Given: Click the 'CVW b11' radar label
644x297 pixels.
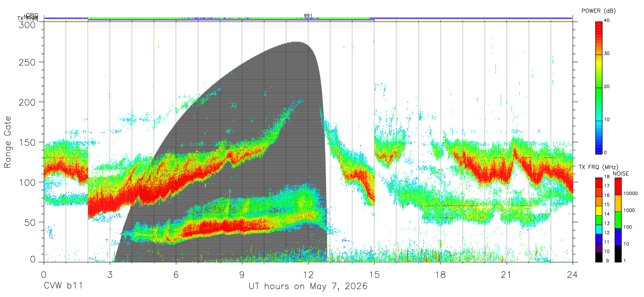Looking at the screenshot, I should (x=63, y=287).
